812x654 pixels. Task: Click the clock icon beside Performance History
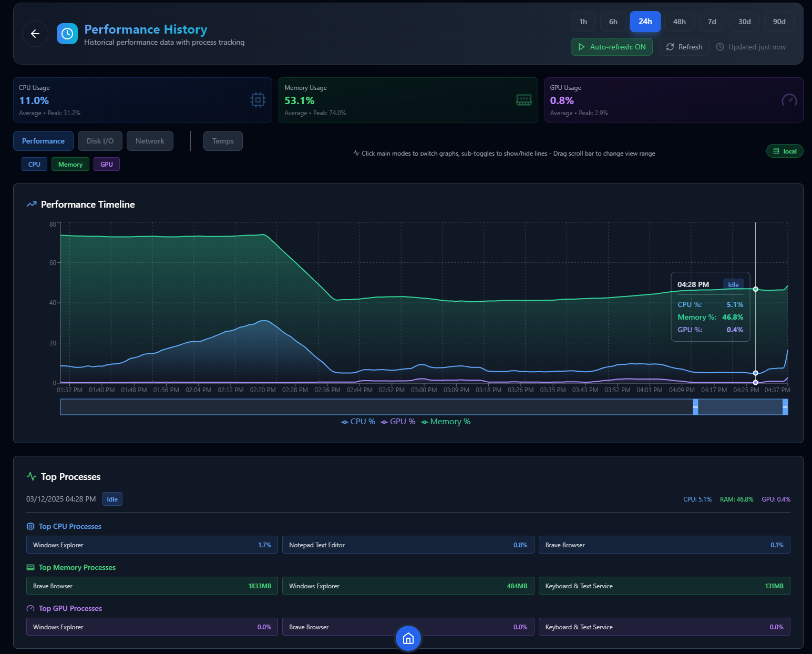click(x=67, y=33)
